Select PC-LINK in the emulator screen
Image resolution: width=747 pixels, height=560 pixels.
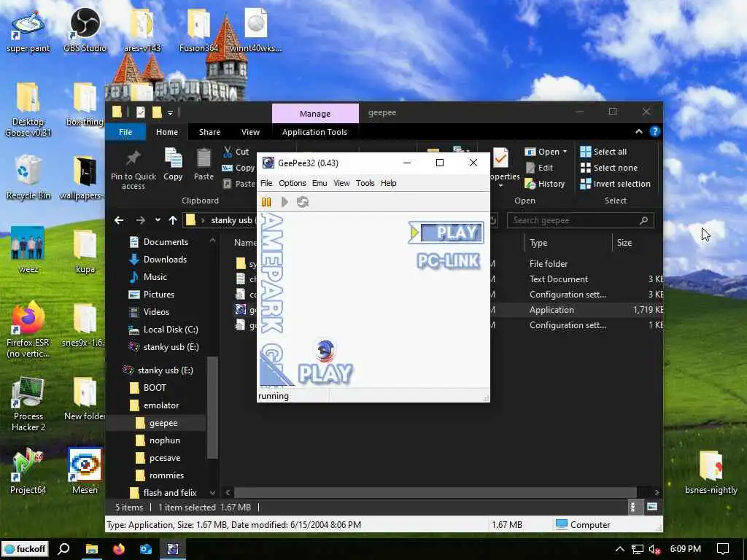[x=448, y=261]
